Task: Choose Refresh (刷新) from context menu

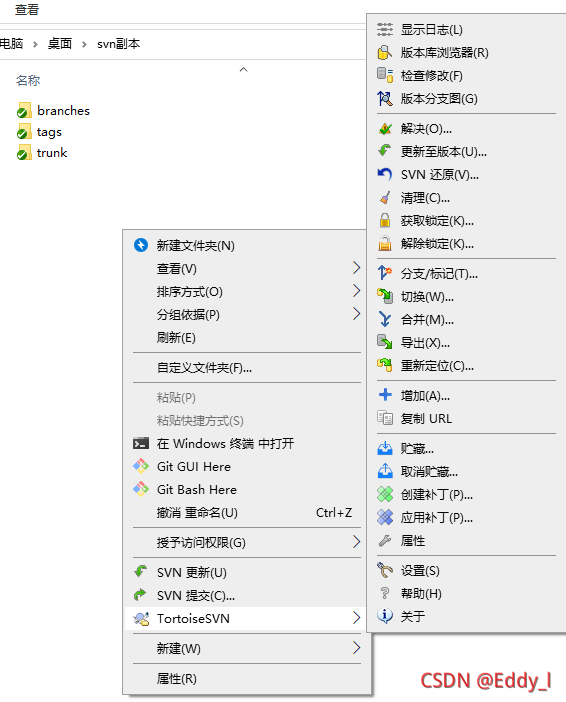Action: [247, 338]
